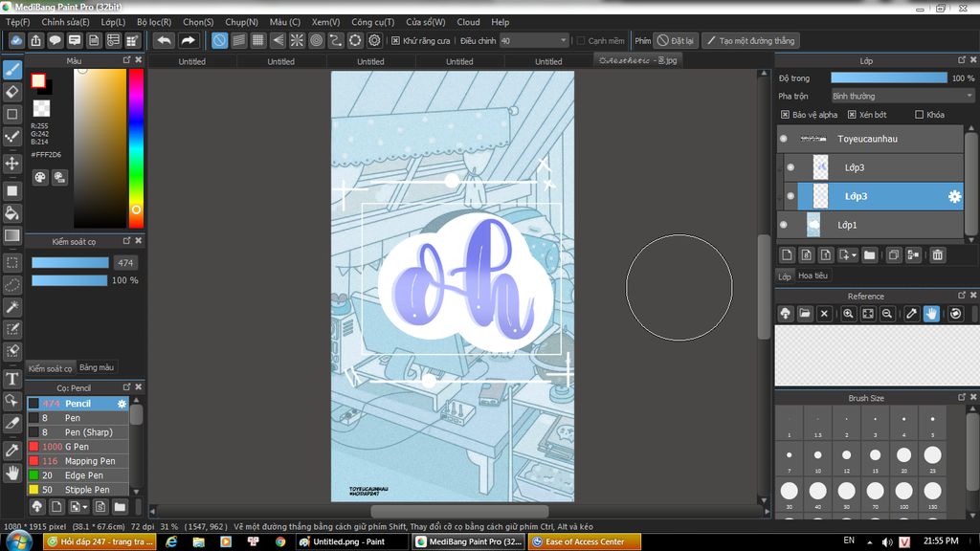Undock the Brush Size panel
This screenshot has height=551, width=980.
(962, 397)
